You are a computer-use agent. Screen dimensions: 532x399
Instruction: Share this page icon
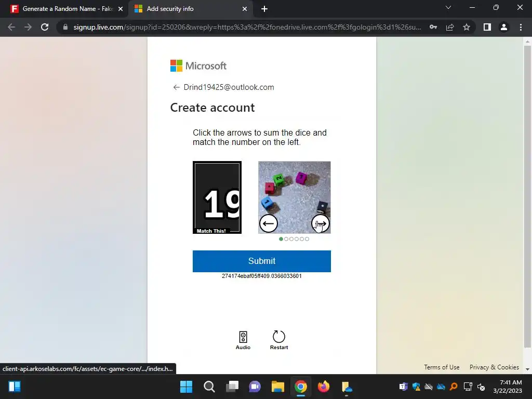pos(450,27)
